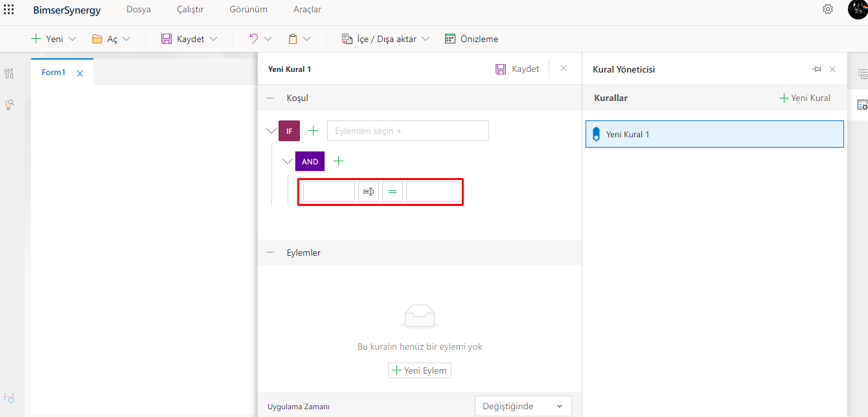Click the plus icon next to IF

click(314, 131)
